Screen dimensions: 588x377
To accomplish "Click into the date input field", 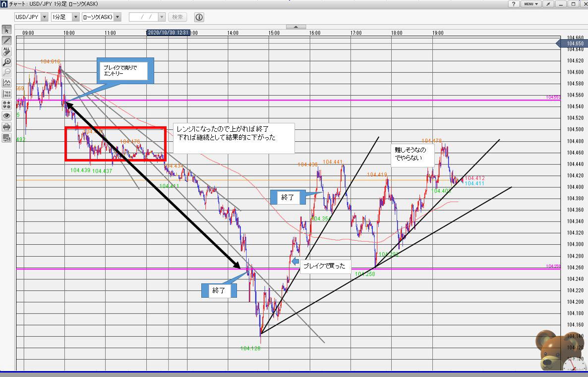I will pyautogui.click(x=143, y=17).
